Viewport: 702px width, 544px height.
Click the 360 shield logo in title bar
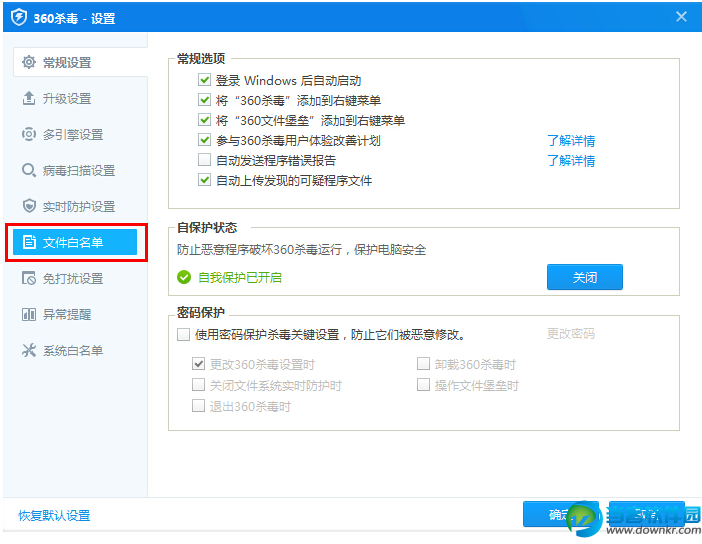[x=18, y=17]
